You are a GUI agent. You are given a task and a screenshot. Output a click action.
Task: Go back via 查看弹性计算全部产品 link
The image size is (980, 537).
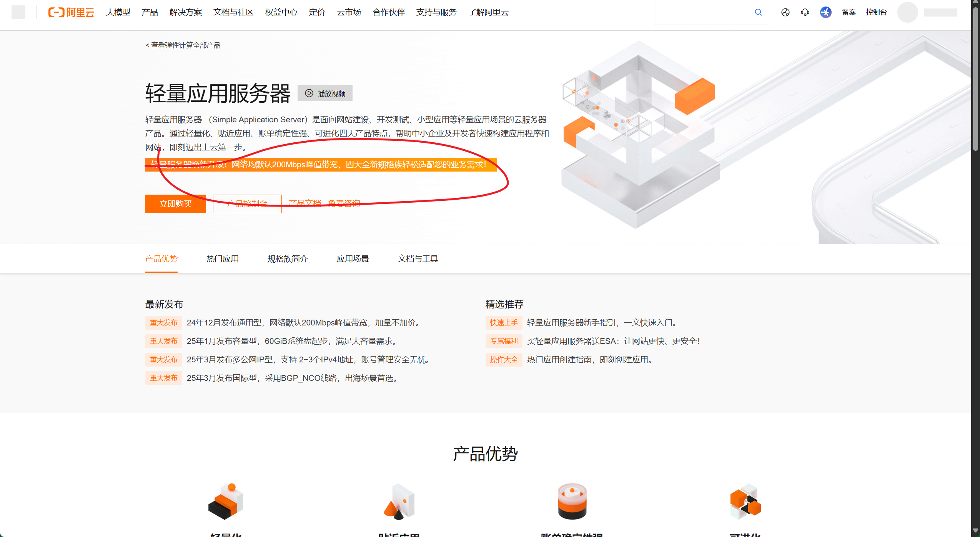point(183,45)
